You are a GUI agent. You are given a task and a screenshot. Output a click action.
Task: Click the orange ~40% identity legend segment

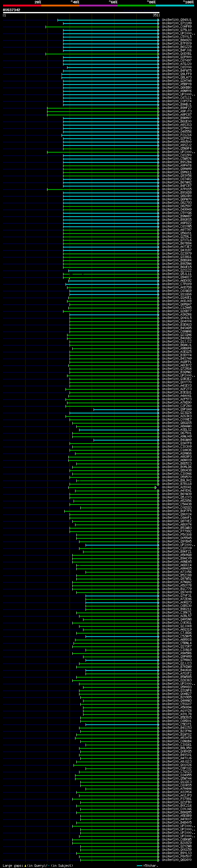pos(60,6)
